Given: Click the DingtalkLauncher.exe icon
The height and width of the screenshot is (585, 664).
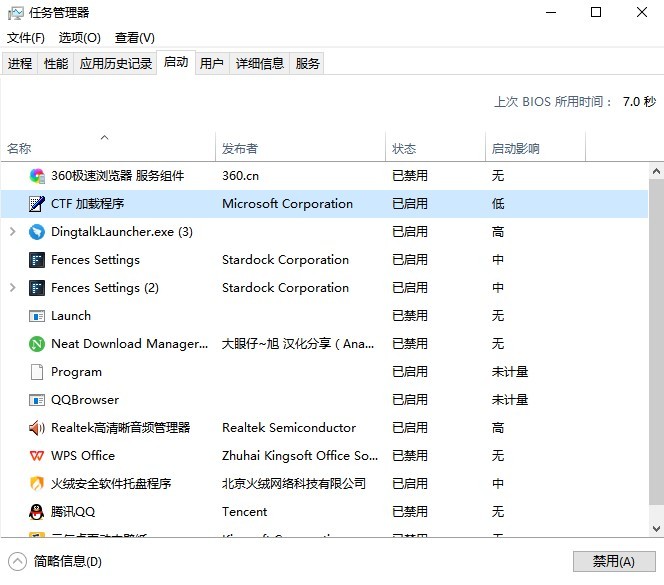Looking at the screenshot, I should tap(37, 232).
